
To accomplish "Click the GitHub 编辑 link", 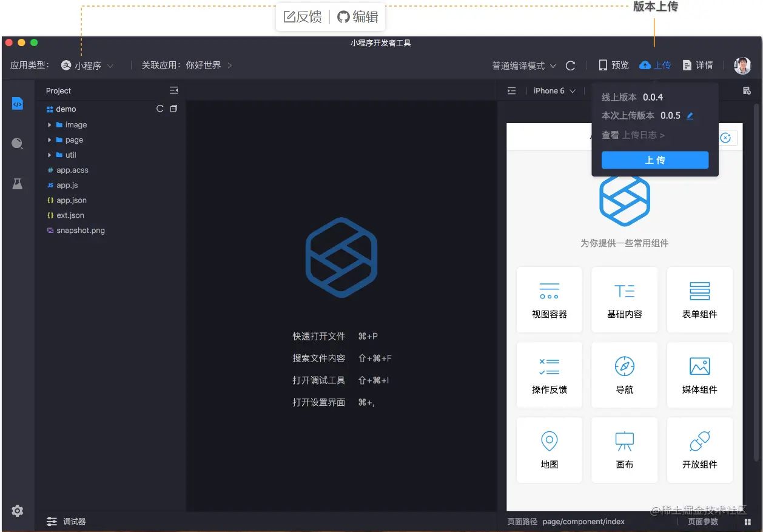I will 358,17.
